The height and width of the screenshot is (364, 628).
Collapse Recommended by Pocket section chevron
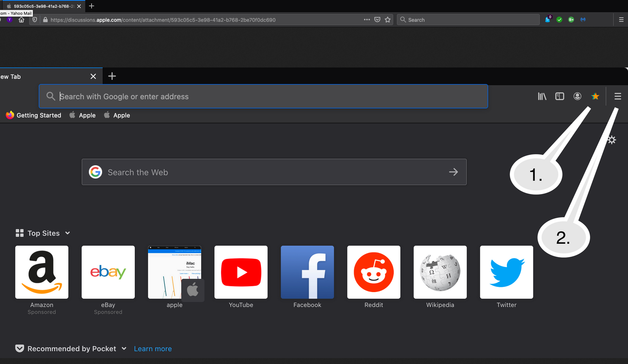tap(124, 349)
